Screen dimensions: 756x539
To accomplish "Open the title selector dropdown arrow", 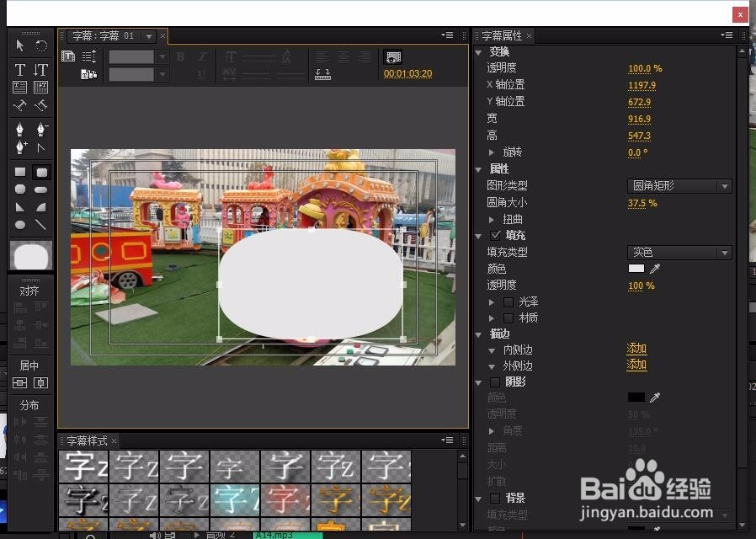I will pos(149,36).
